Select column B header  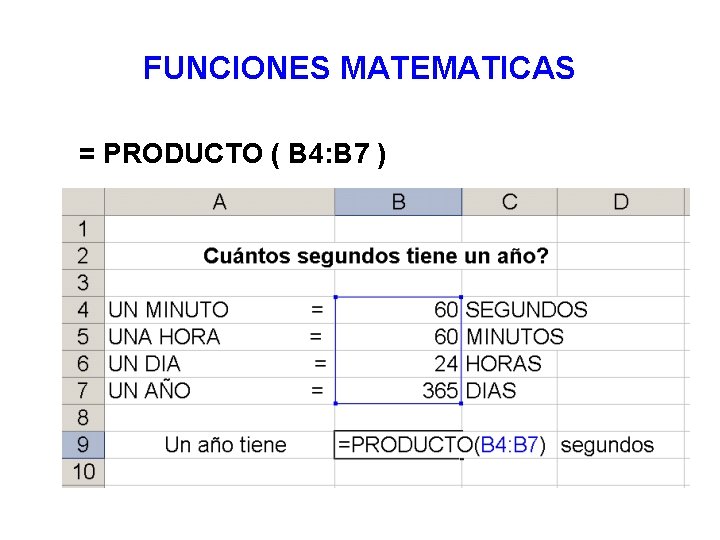[398, 202]
